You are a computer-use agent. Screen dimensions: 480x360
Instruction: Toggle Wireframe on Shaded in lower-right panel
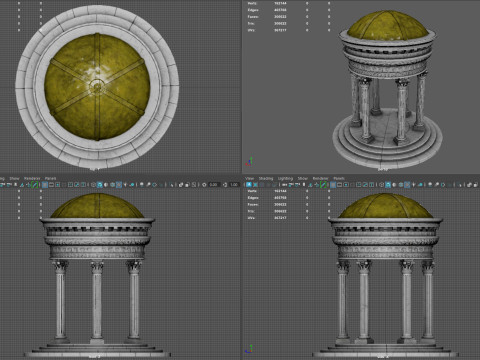tap(401, 184)
